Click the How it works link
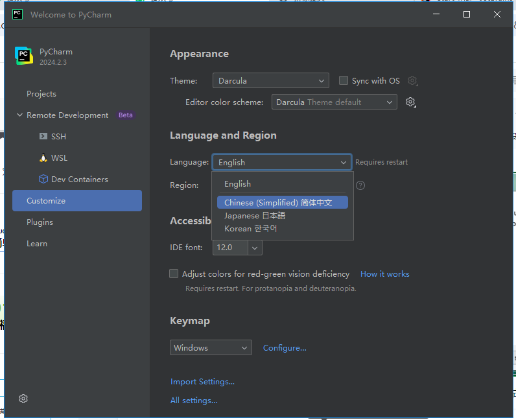The image size is (516, 420). click(384, 274)
